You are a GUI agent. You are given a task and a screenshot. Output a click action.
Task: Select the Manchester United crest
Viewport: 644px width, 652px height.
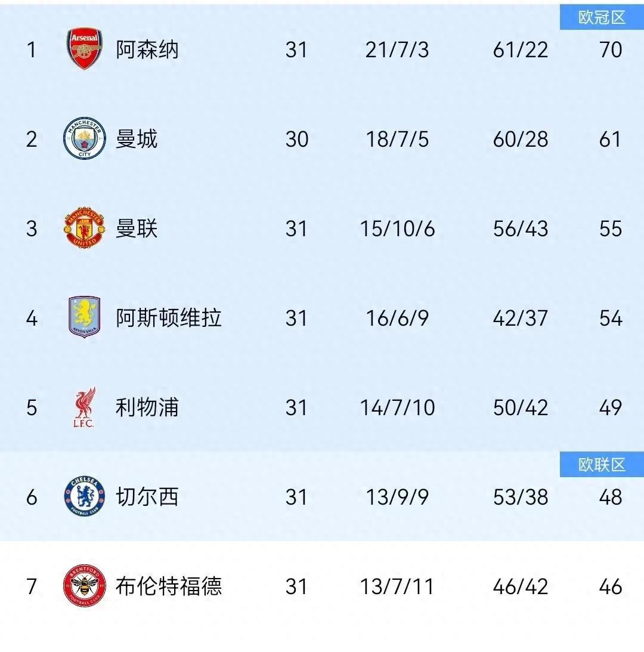[x=84, y=228]
